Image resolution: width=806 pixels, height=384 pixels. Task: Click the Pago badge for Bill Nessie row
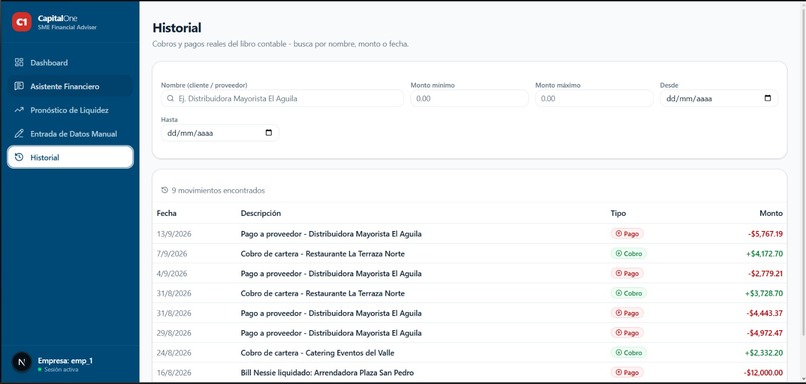point(627,373)
